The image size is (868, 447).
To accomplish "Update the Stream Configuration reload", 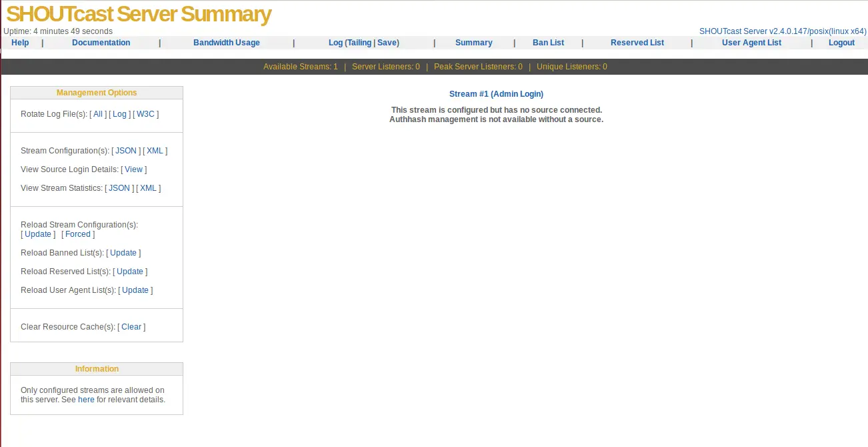I will tap(38, 234).
